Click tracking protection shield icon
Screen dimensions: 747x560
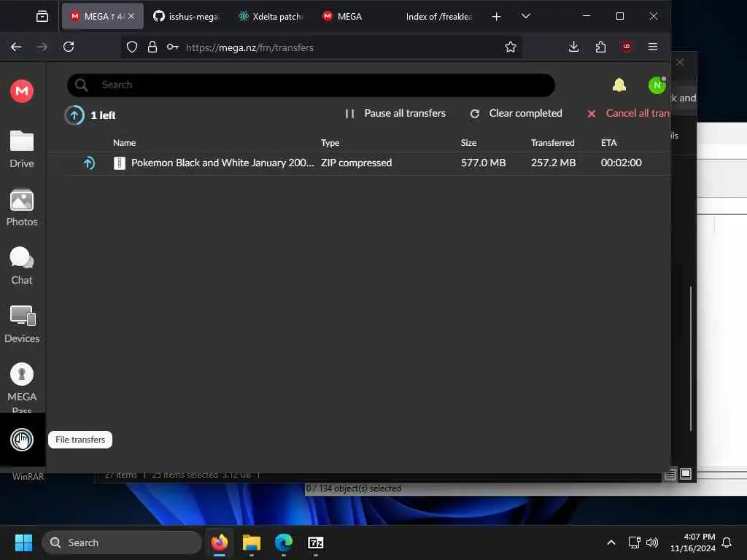pos(132,47)
